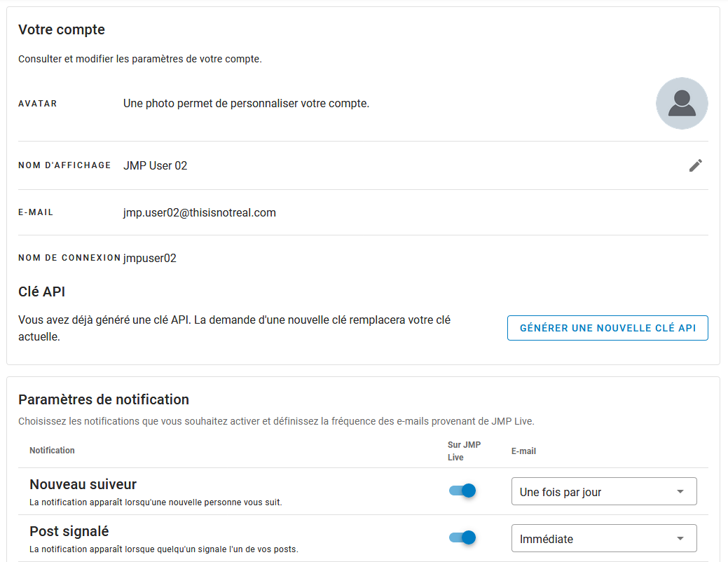Click the "Votre compte" section heading

click(62, 29)
